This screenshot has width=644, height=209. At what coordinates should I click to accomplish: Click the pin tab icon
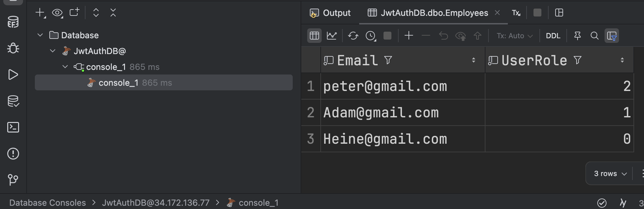(577, 36)
